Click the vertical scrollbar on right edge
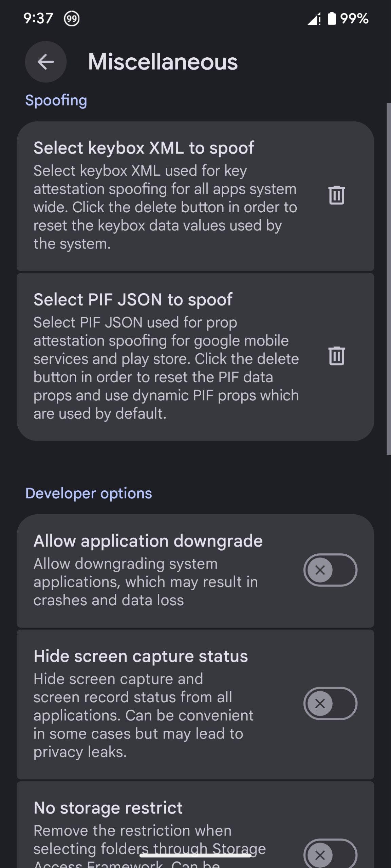This screenshot has height=868, width=391. click(389, 278)
